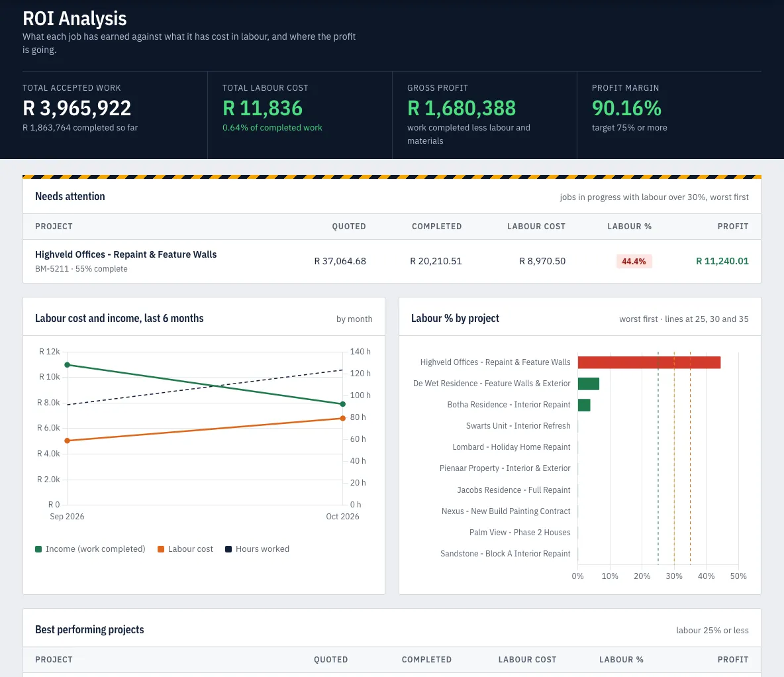
Task: Click the PROFIT header in Needs attention table
Action: click(x=733, y=226)
